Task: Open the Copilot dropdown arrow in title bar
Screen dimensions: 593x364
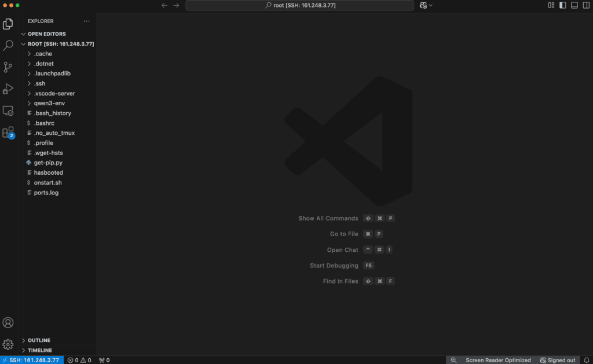Action: pos(431,5)
